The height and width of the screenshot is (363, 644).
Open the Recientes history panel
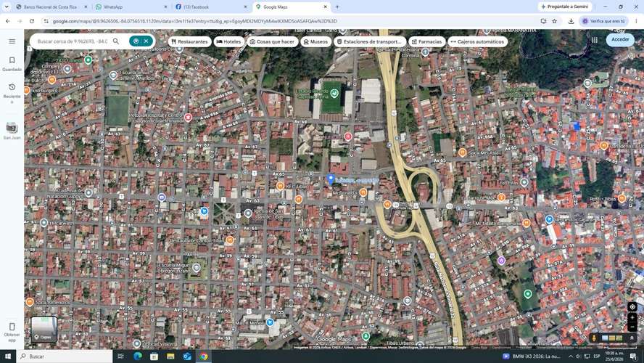pos(12,92)
